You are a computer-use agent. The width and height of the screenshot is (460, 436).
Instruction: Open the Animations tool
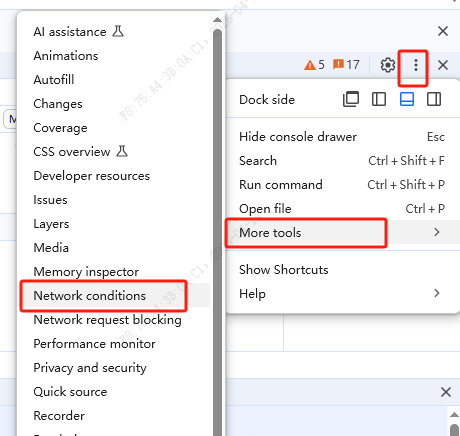pyautogui.click(x=114, y=56)
